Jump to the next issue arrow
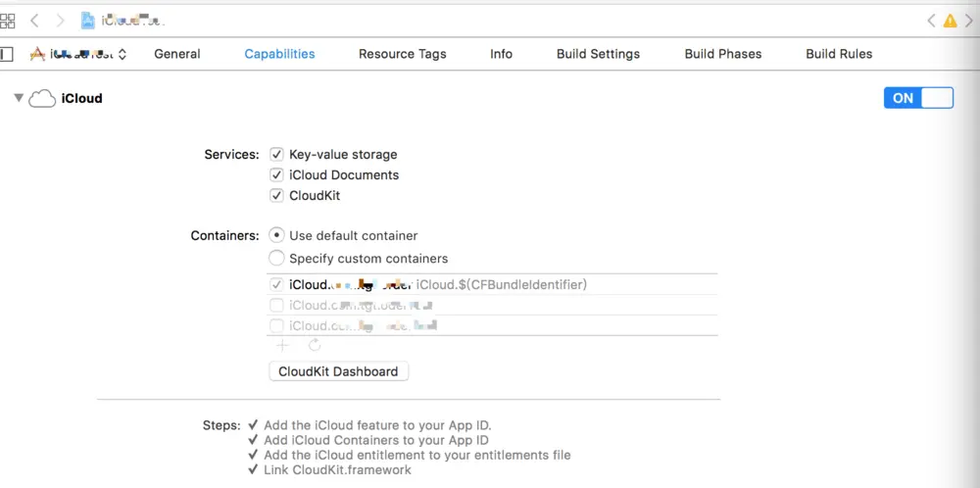This screenshot has height=488, width=980. [x=967, y=21]
